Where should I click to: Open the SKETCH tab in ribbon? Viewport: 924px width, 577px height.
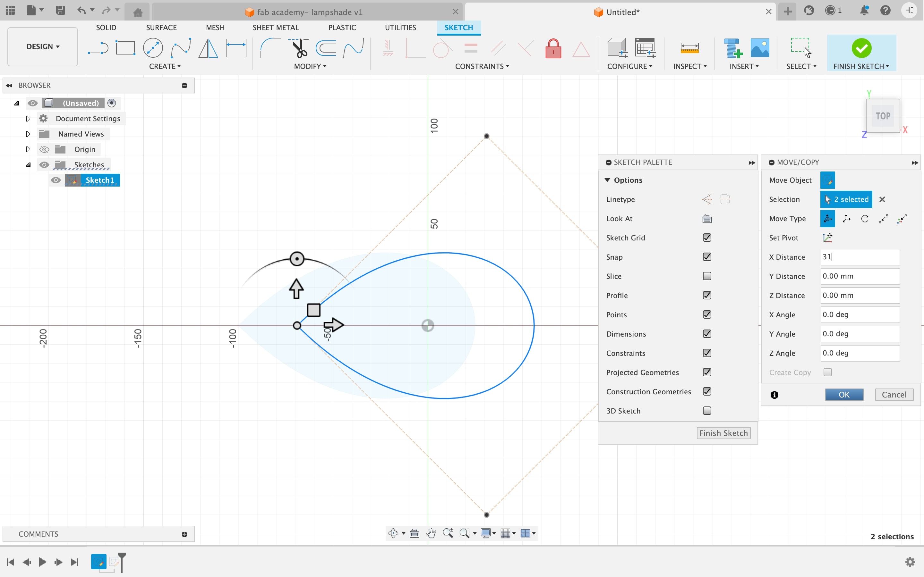[459, 27]
